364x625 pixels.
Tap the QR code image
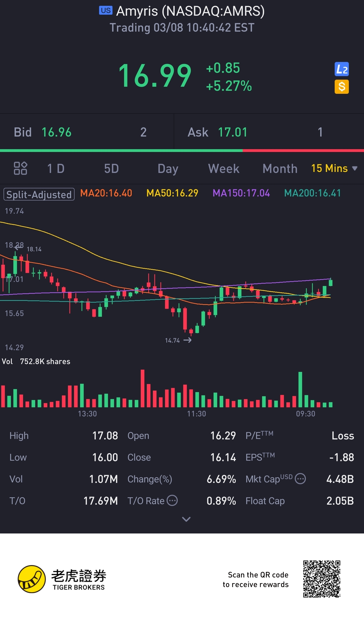(x=322, y=579)
